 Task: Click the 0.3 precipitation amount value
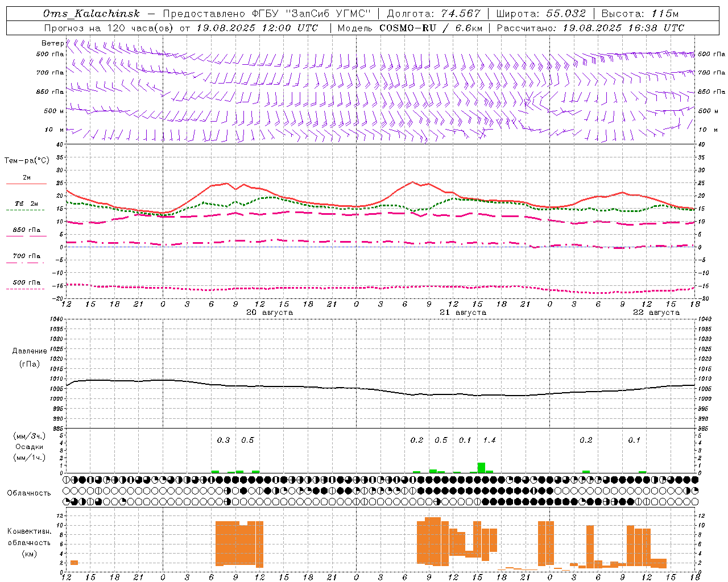tap(224, 440)
